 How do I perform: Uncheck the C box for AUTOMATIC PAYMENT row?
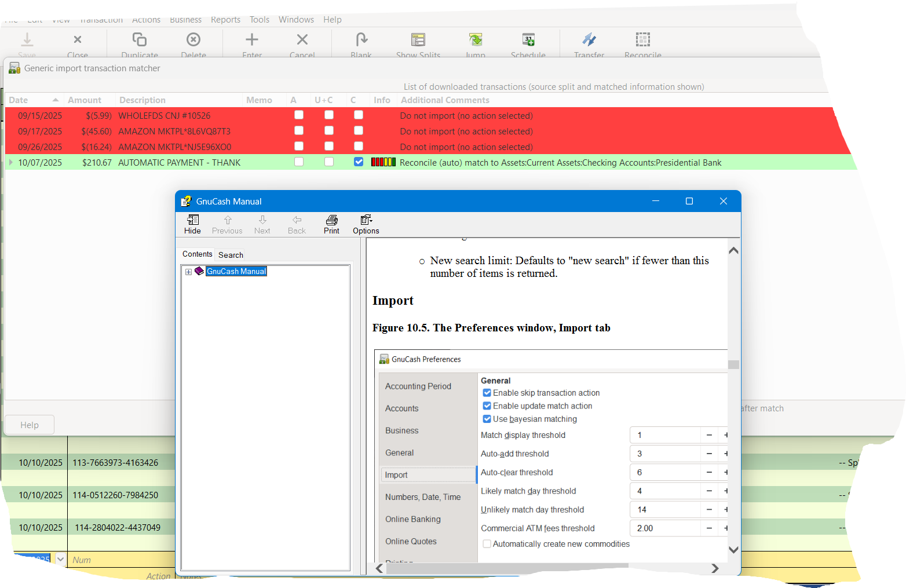[x=359, y=162]
